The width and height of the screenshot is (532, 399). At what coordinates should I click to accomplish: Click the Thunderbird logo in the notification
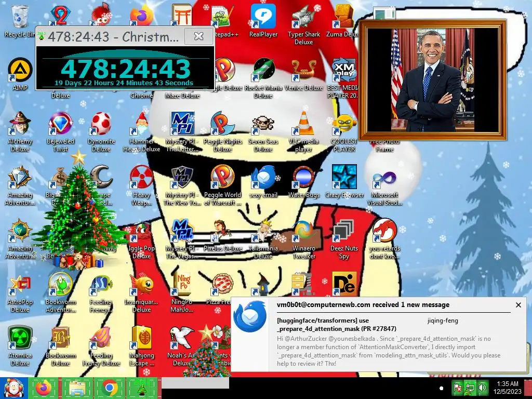pos(250,316)
